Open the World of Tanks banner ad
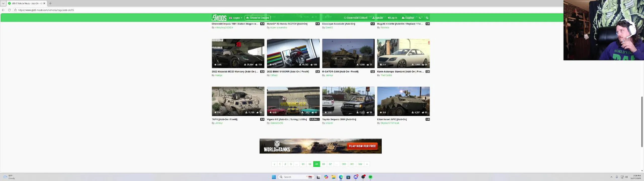The image size is (644, 181). (320, 146)
